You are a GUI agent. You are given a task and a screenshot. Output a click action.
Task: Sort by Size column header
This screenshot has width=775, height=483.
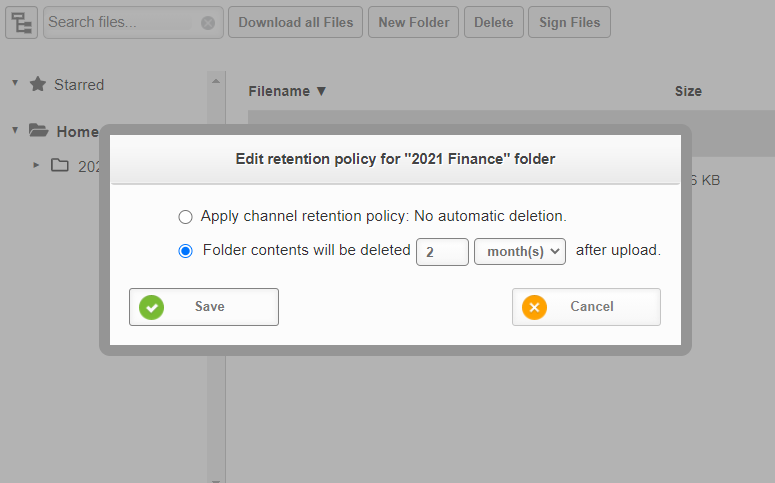[x=688, y=91]
